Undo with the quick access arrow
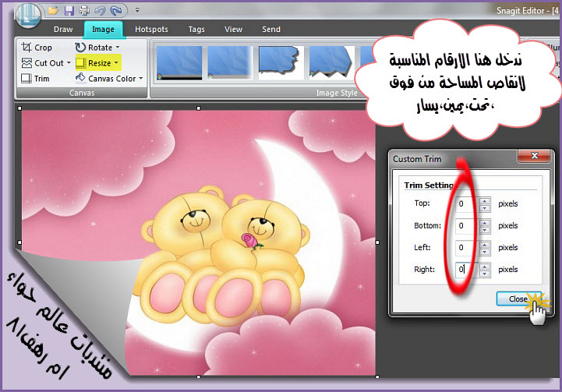 (x=100, y=10)
